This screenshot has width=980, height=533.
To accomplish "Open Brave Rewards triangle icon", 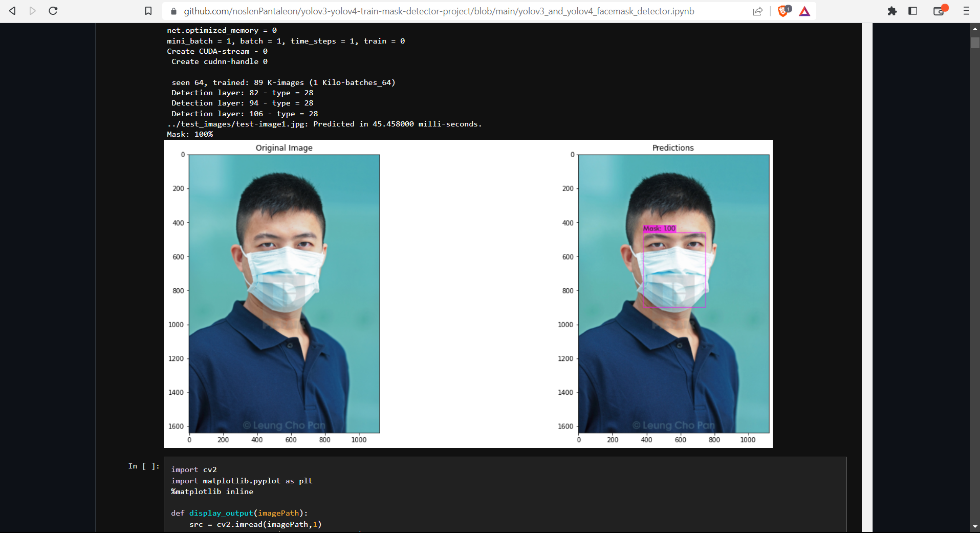I will [804, 11].
